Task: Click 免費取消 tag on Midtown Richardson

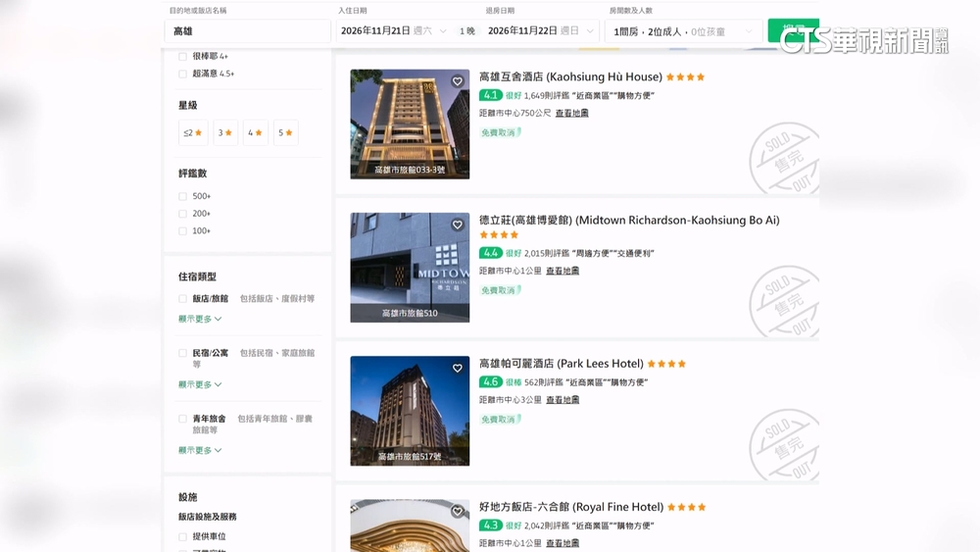Action: tap(500, 290)
